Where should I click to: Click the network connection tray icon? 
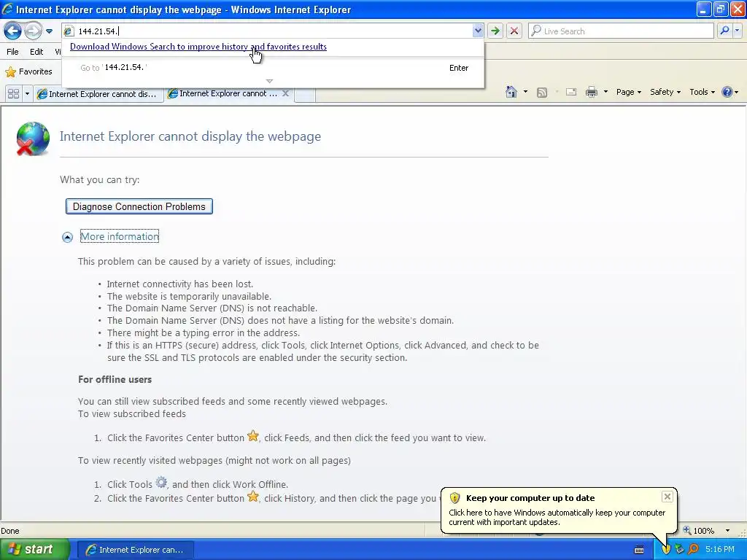point(680,550)
